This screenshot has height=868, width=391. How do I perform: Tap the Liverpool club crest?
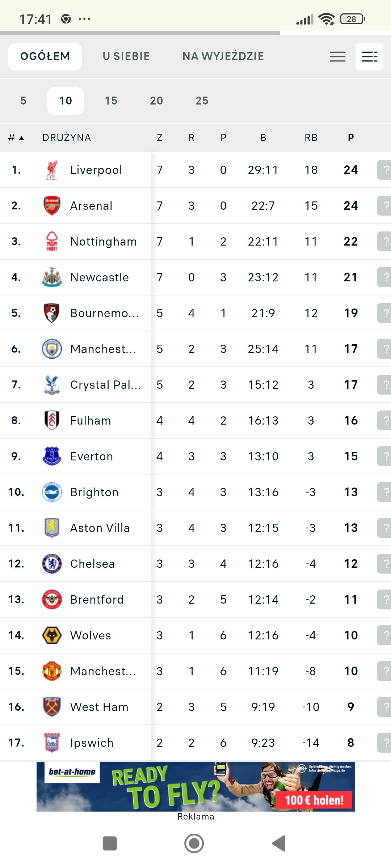pyautogui.click(x=52, y=170)
